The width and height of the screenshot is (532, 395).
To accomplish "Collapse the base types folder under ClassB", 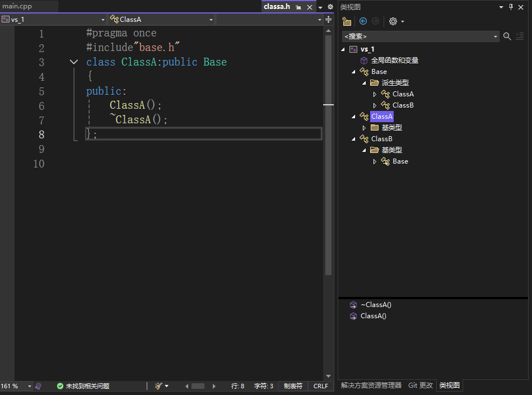I will [x=364, y=150].
